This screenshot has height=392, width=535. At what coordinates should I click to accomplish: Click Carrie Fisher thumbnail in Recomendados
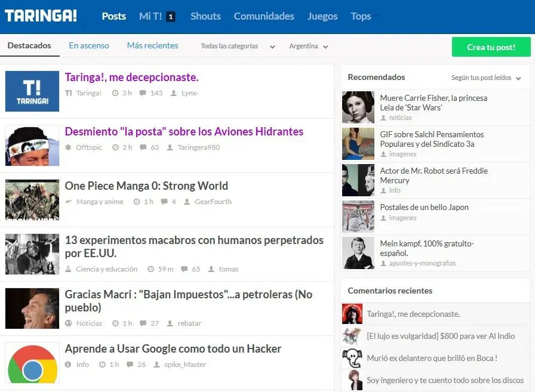(x=358, y=107)
